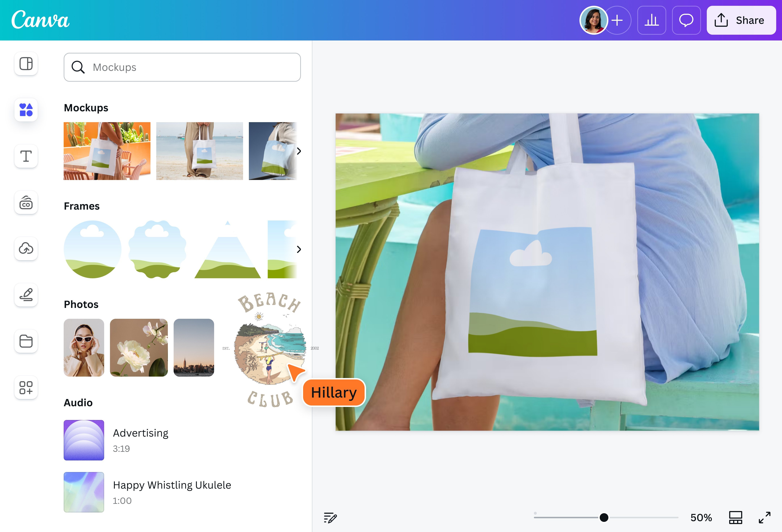The image size is (782, 532).
Task: Select the Elements shapes sidebar icon
Action: 26,110
